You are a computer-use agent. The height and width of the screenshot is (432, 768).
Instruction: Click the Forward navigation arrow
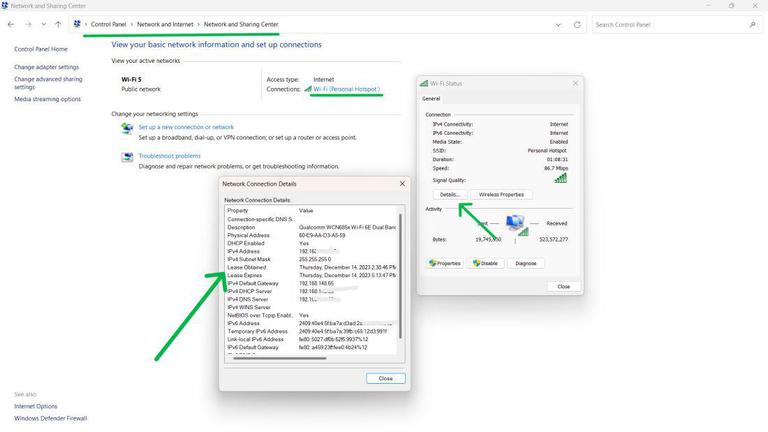tap(28, 24)
